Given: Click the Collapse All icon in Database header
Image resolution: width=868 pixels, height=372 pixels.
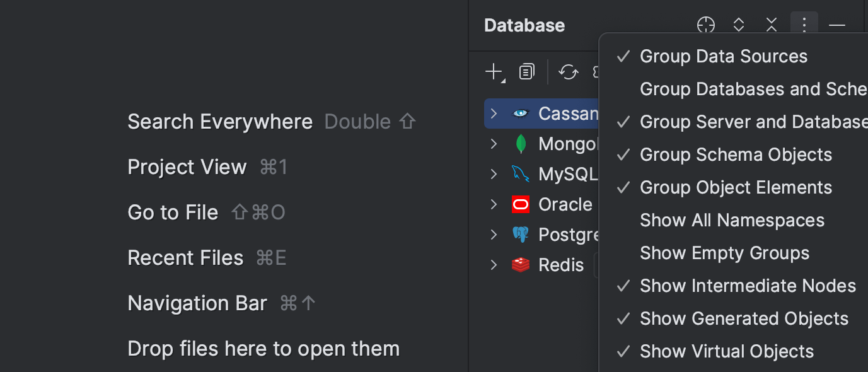Looking at the screenshot, I should click(771, 25).
